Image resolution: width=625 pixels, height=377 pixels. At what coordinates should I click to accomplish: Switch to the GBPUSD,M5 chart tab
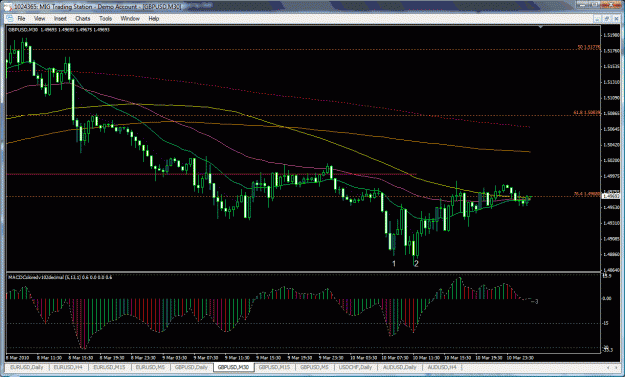(x=314, y=367)
